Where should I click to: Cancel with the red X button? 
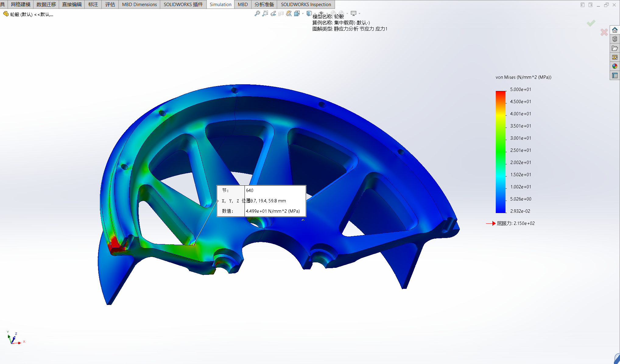pos(604,32)
